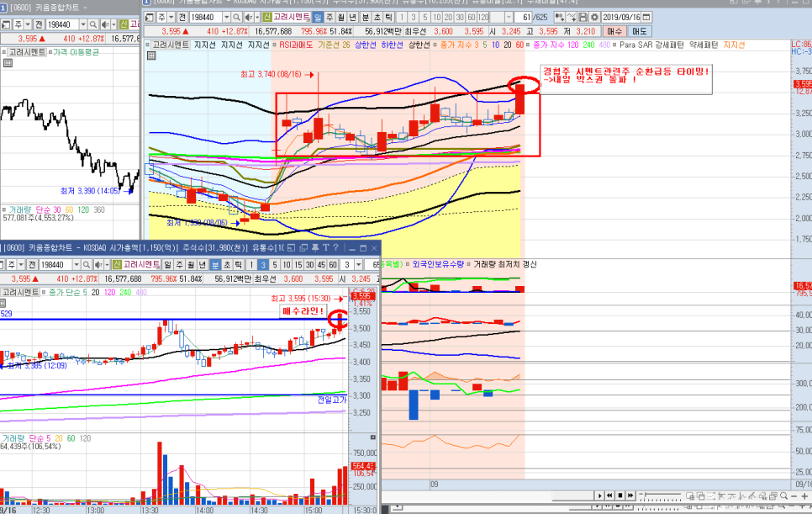
Task: Open the 주 dropdown arrow in the minute chart window
Action: pyautogui.click(x=21, y=264)
